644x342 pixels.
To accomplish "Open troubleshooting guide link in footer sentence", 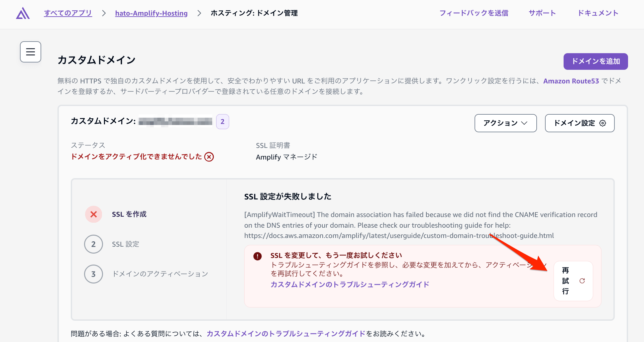I will tap(286, 334).
